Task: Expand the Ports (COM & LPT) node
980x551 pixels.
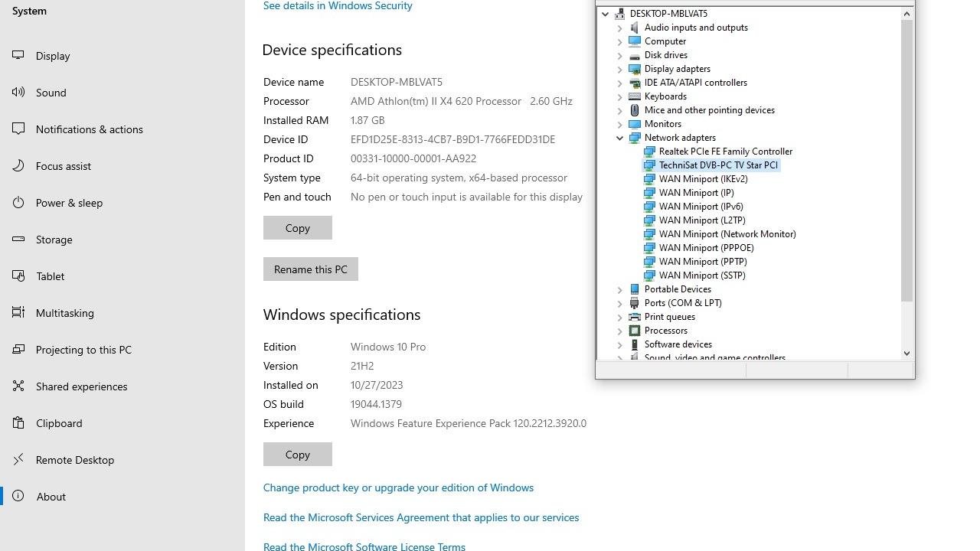Action: (x=620, y=303)
